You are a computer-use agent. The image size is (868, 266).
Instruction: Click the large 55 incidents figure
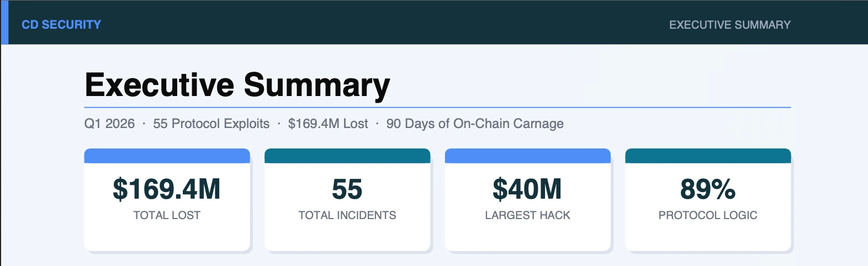(347, 189)
